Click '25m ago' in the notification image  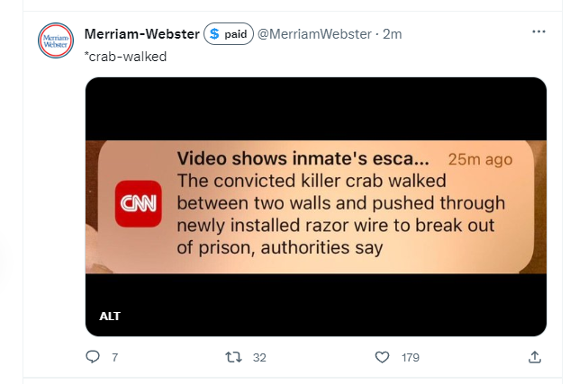[480, 159]
